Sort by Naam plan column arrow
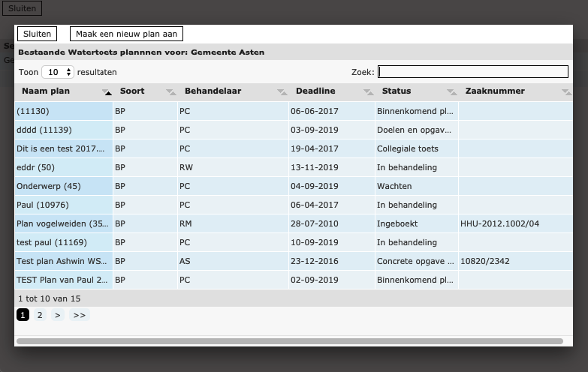The height and width of the screenshot is (372, 588). coord(107,92)
